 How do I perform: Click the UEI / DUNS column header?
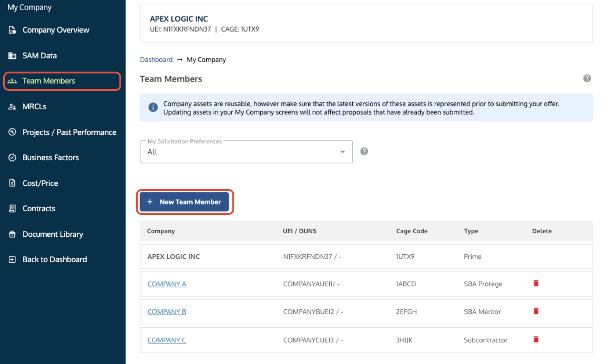tap(300, 231)
